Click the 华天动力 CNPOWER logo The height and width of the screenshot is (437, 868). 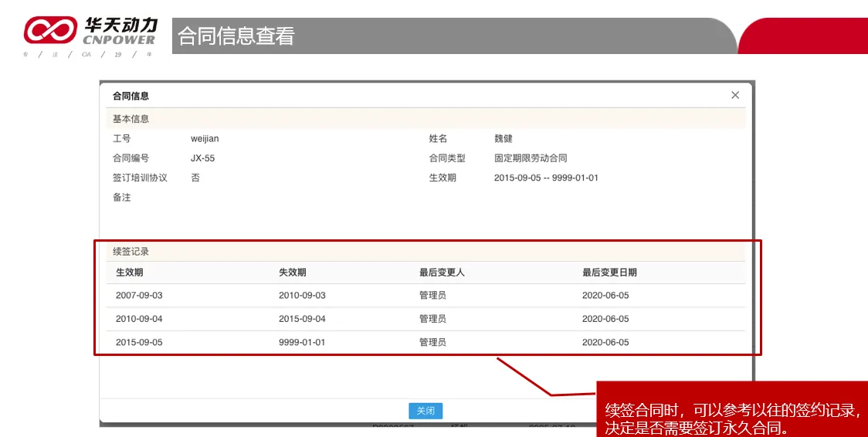(90, 32)
